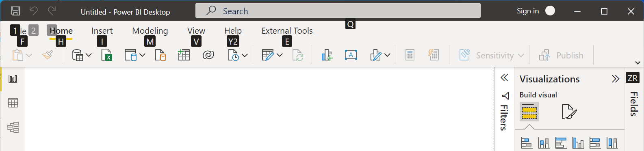Image resolution: width=644 pixels, height=151 pixels.
Task: Expand the collapsed Filters pane
Action: click(x=504, y=78)
